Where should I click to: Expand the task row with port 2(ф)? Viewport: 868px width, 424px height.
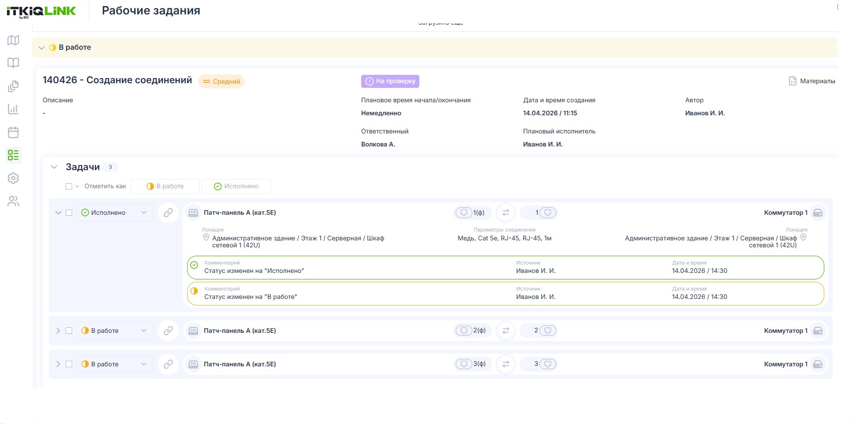click(58, 331)
